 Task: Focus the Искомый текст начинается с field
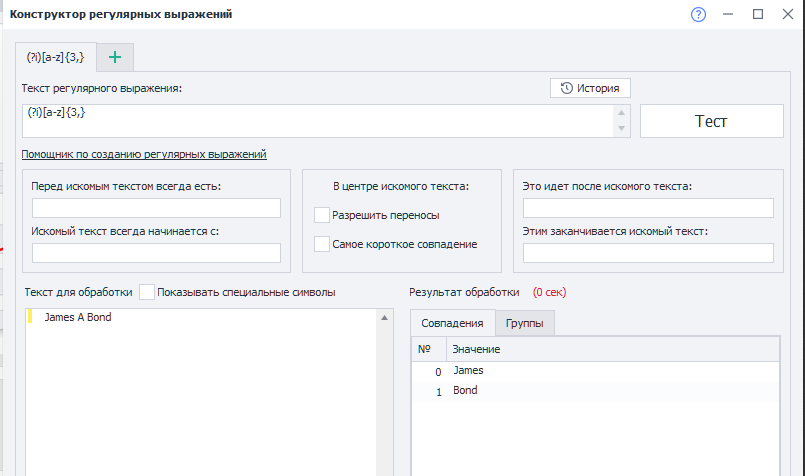157,253
